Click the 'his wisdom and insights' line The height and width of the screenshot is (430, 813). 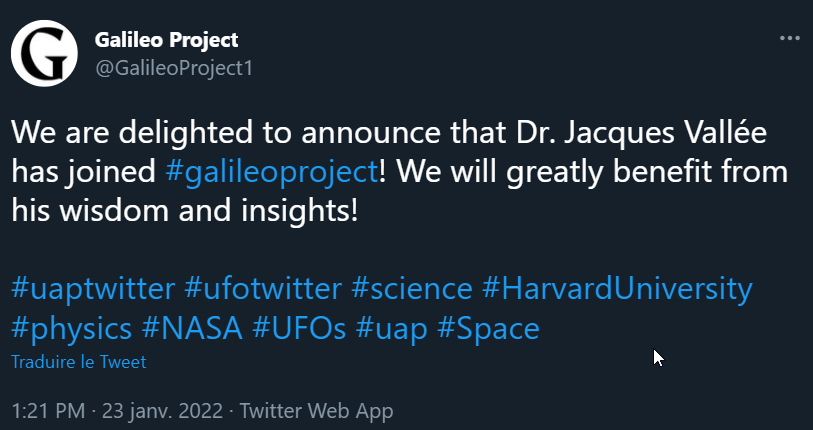coord(184,212)
